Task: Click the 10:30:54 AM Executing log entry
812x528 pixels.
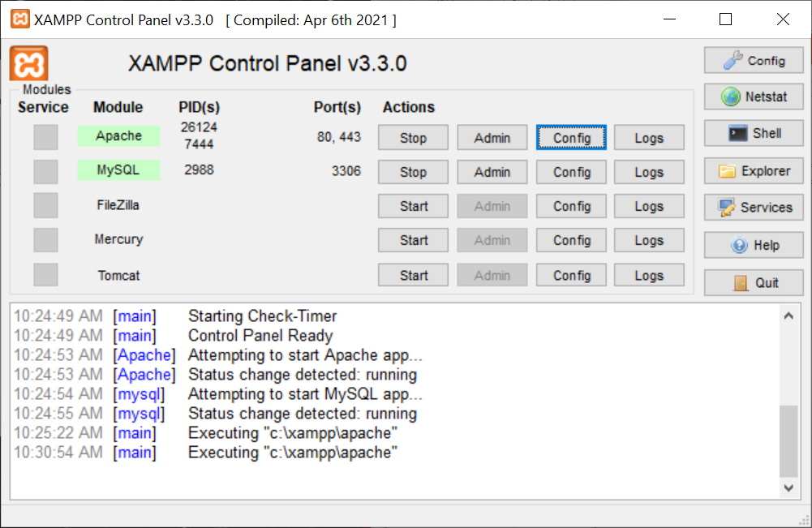Action: pyautogui.click(x=205, y=453)
